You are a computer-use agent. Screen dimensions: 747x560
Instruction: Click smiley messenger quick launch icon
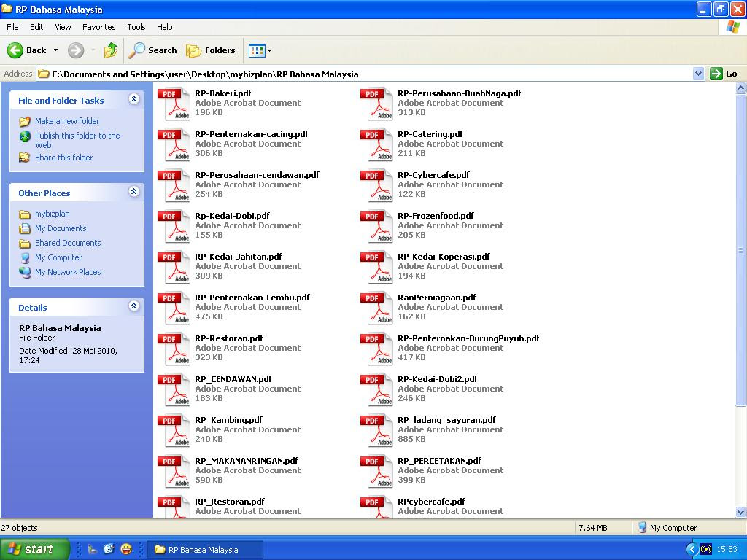click(126, 550)
